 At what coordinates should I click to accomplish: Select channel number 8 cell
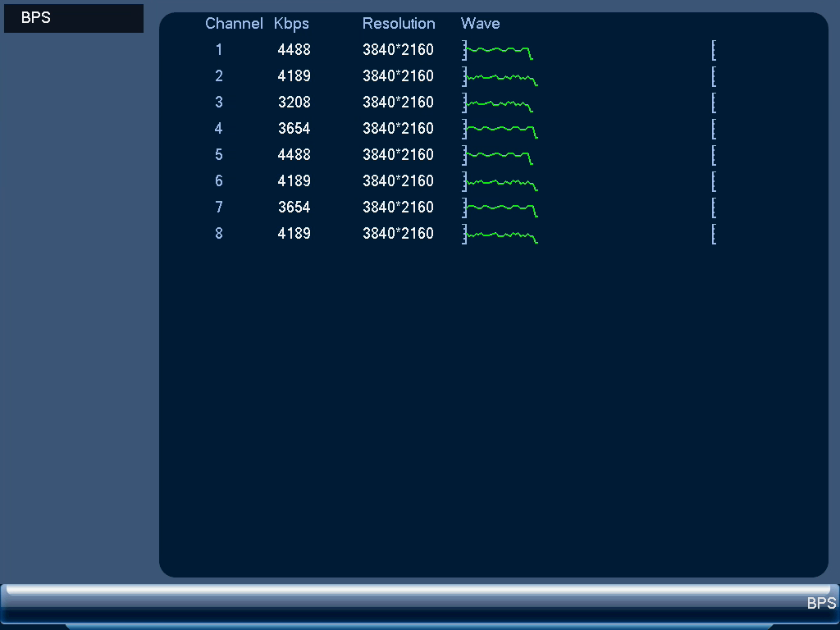coord(218,234)
